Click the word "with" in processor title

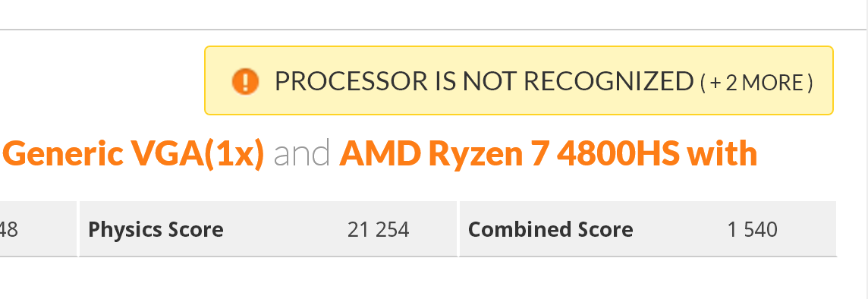pos(722,153)
